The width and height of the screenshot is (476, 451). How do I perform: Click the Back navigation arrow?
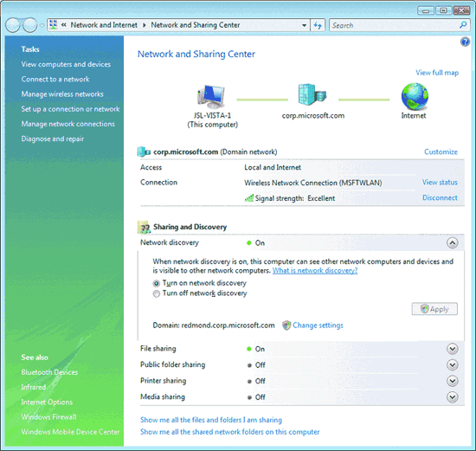[x=13, y=25]
